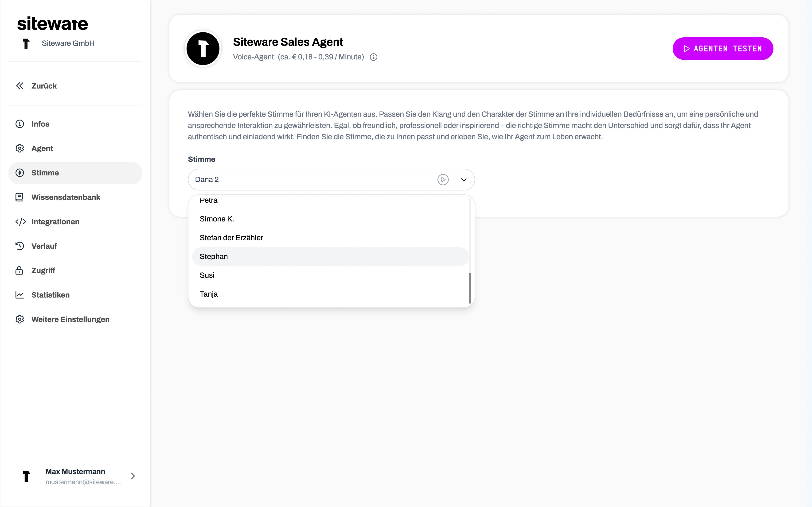Pick the Susi voice option
This screenshot has width=812, height=507.
coord(330,275)
